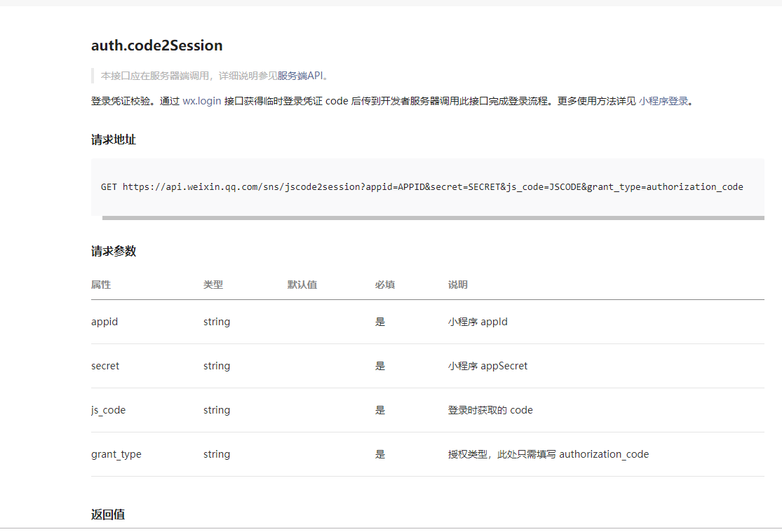Open the 服务端API link
Viewport: 782px width, 532px height.
coord(302,76)
